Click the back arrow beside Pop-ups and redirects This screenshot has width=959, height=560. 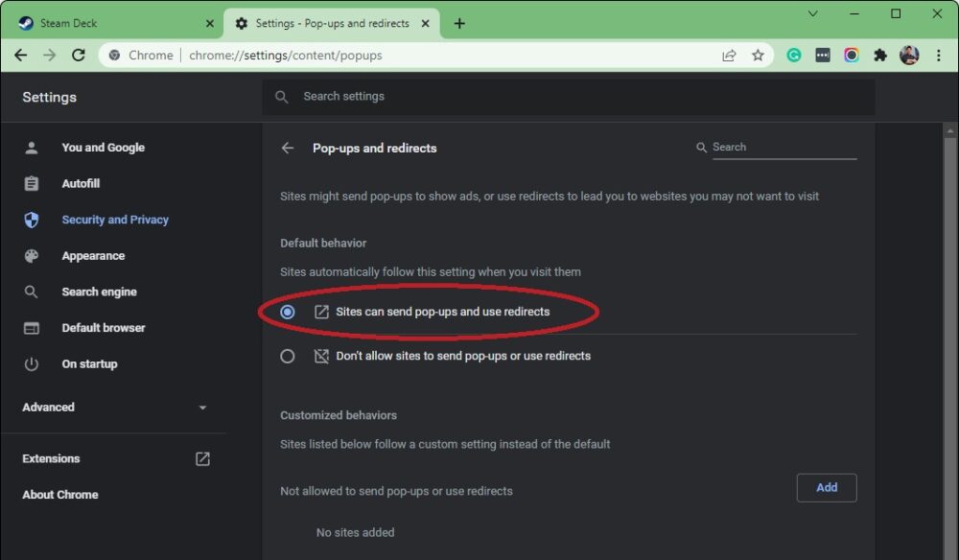pyautogui.click(x=287, y=148)
